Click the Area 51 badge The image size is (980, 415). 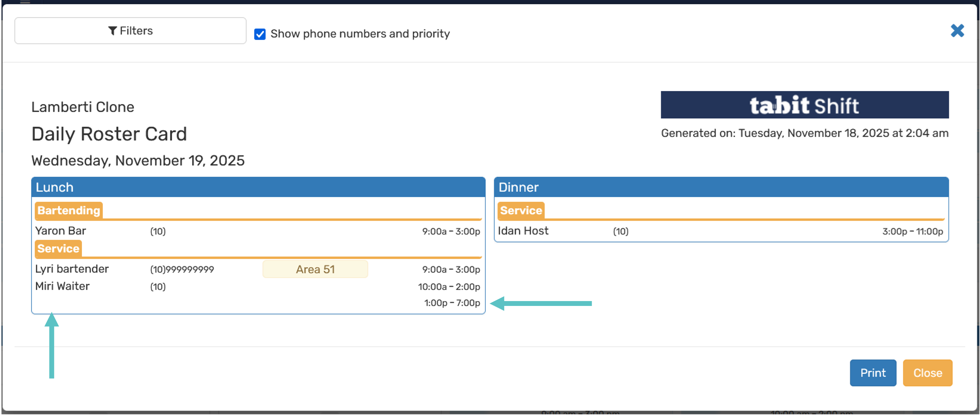click(x=315, y=269)
